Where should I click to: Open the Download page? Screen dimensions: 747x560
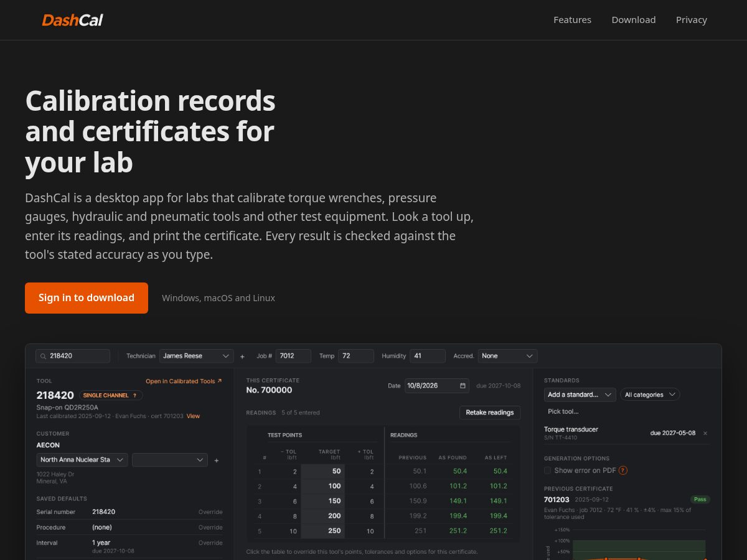point(633,20)
